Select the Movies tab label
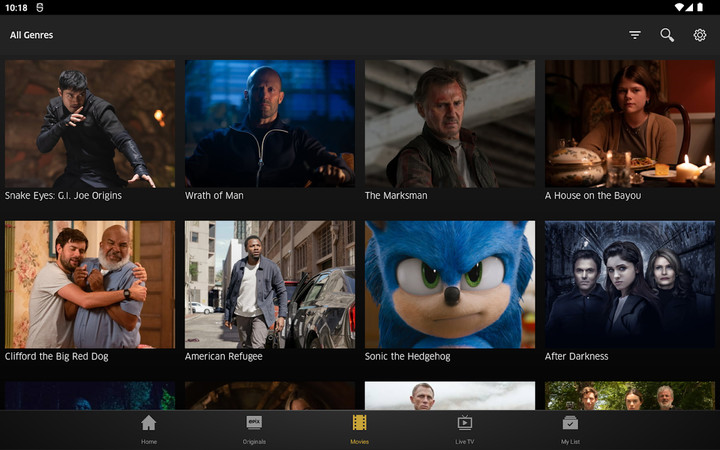Screen dimensions: 720x450 tap(359, 442)
